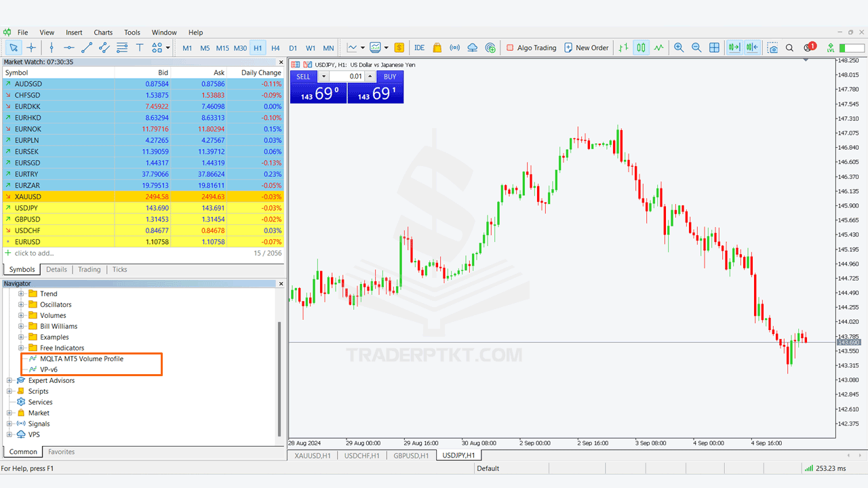The width and height of the screenshot is (868, 488).
Task: Open the Tools menu
Action: pyautogui.click(x=132, y=32)
